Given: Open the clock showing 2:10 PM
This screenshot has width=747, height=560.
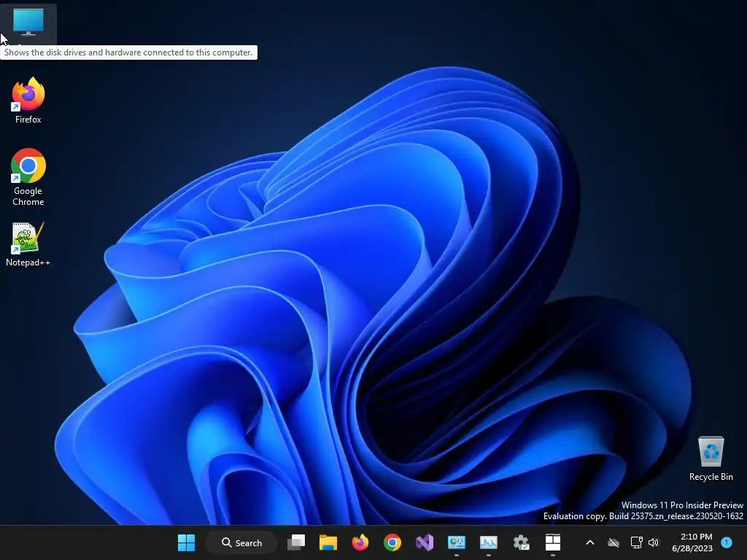Looking at the screenshot, I should [692, 542].
